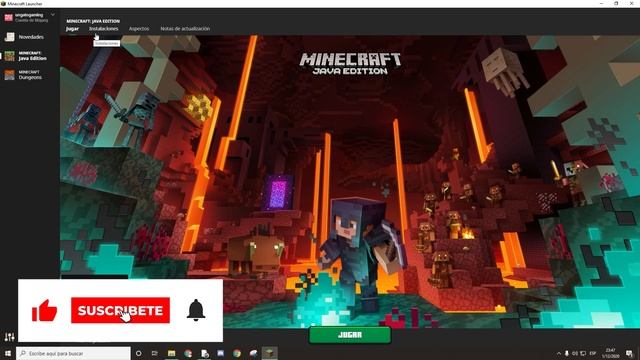Open the Chrome icon right of Discord
The width and height of the screenshot is (640, 360).
click(x=237, y=353)
